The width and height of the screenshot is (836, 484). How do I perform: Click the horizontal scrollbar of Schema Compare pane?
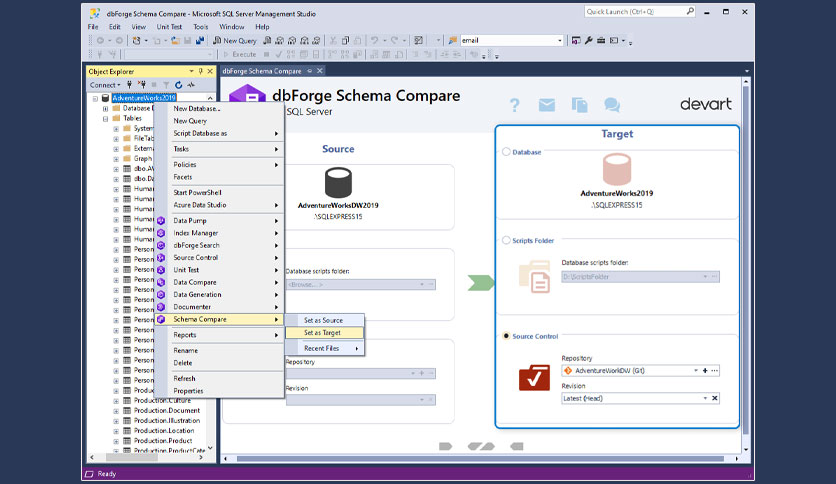(x=480, y=458)
